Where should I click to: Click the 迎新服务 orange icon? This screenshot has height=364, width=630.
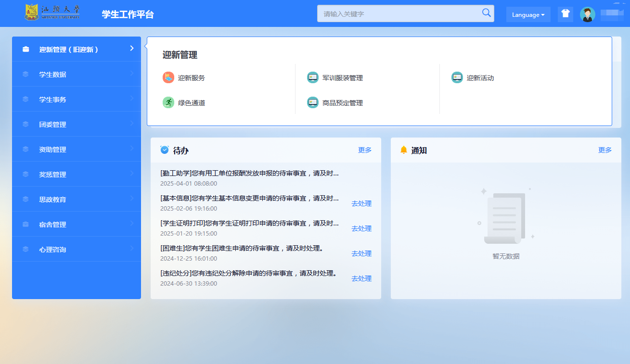click(168, 77)
